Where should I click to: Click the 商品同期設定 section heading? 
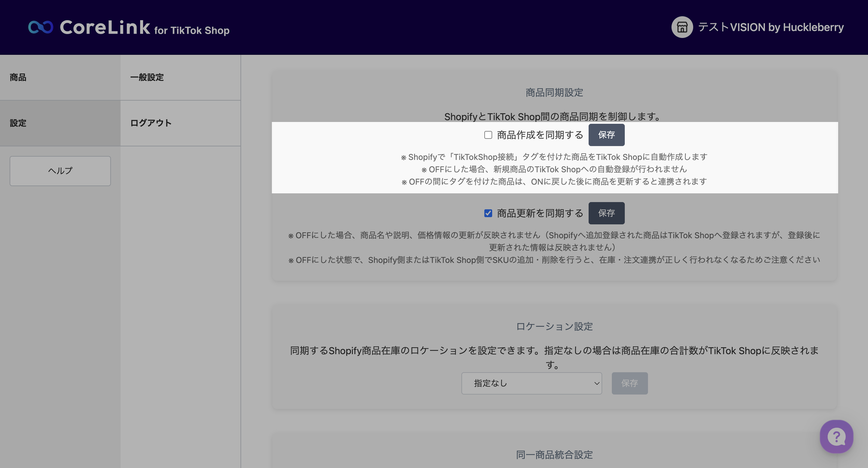tap(554, 92)
